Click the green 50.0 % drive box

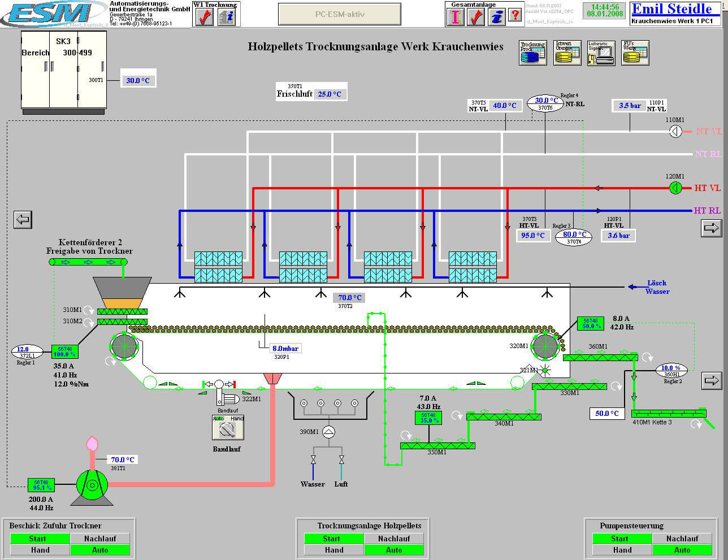[591, 323]
